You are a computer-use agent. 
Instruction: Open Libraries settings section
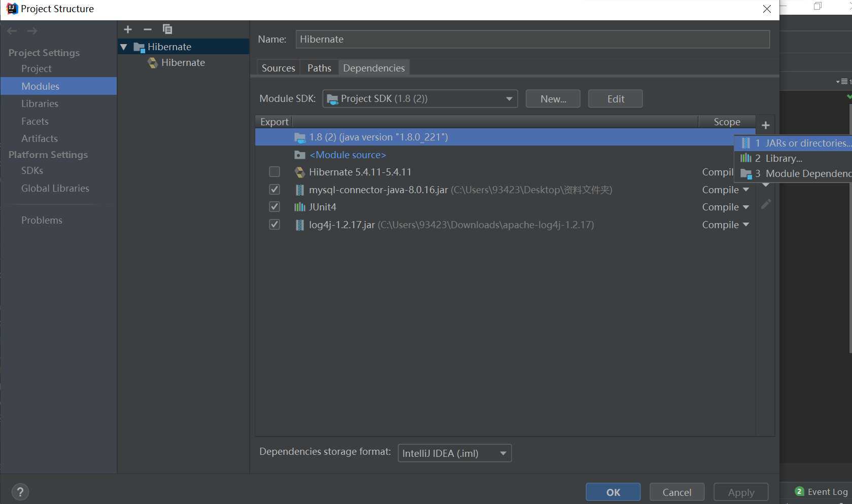[x=40, y=103]
